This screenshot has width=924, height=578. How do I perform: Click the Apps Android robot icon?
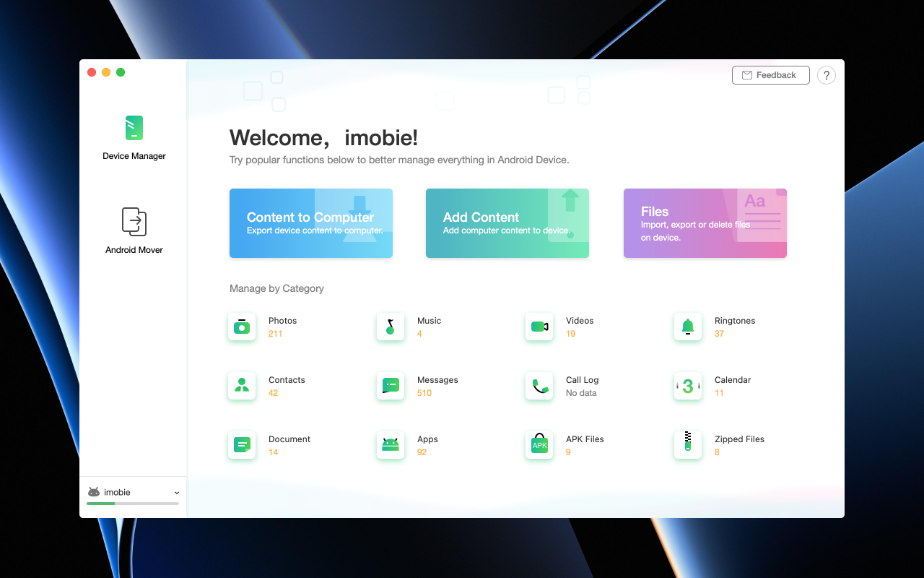(x=391, y=446)
